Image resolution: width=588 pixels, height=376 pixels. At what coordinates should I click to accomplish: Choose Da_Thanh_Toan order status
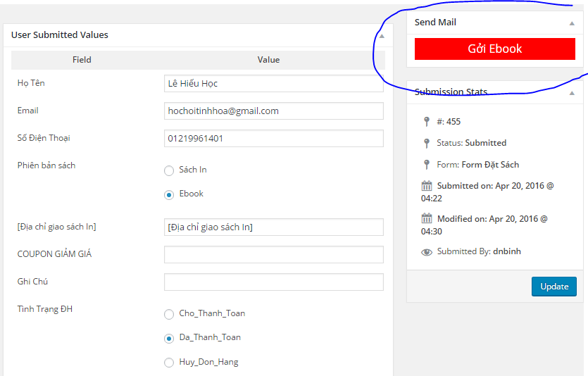[169, 338]
